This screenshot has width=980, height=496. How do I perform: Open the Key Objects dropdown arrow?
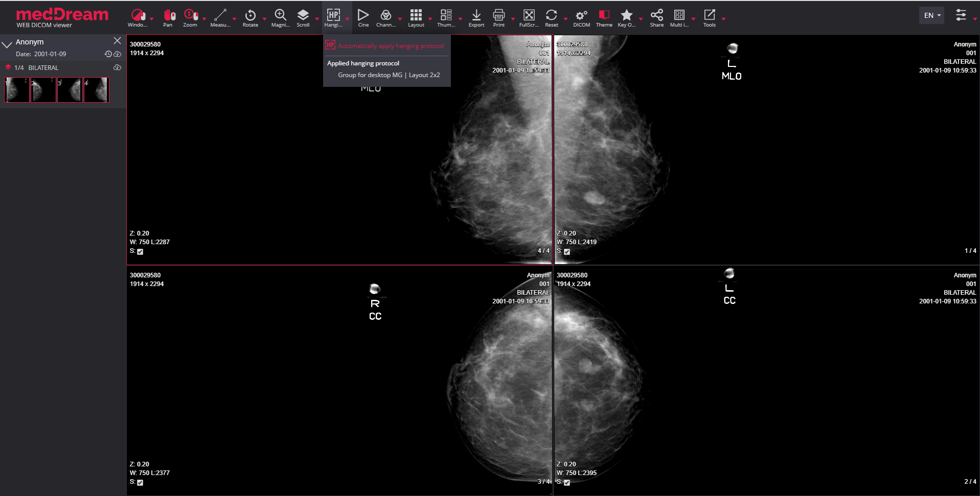coord(641,19)
